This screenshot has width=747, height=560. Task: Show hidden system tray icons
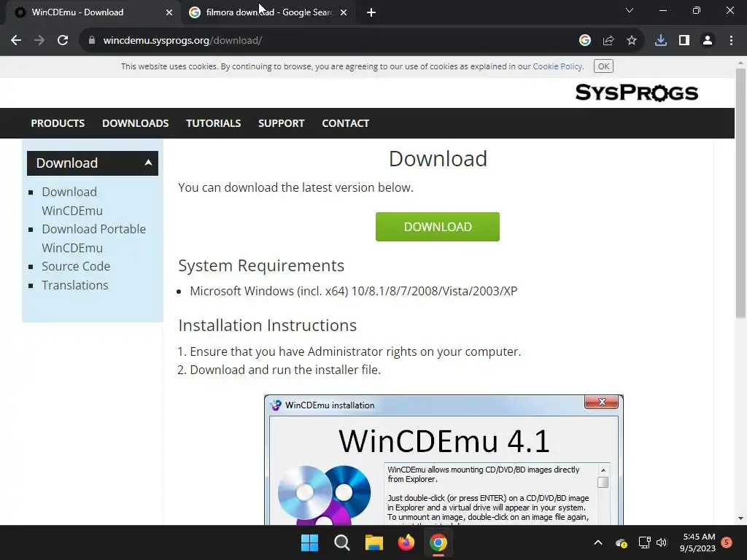[x=598, y=542]
